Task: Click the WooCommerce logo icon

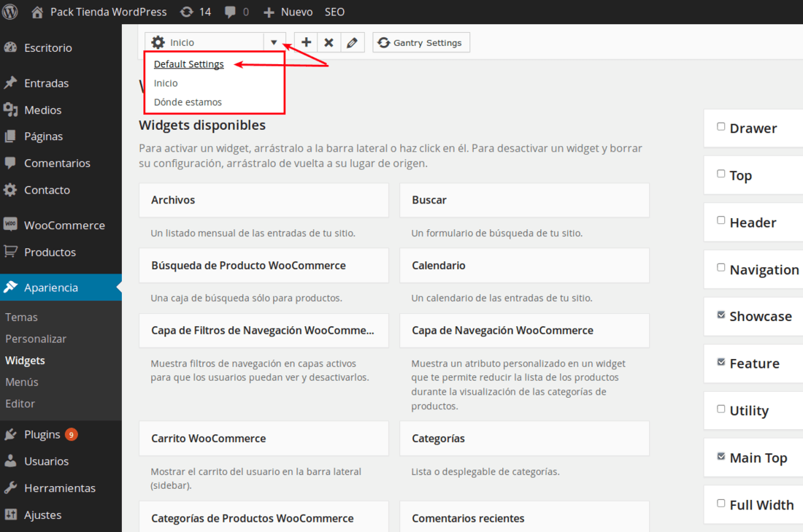Action: (x=10, y=224)
